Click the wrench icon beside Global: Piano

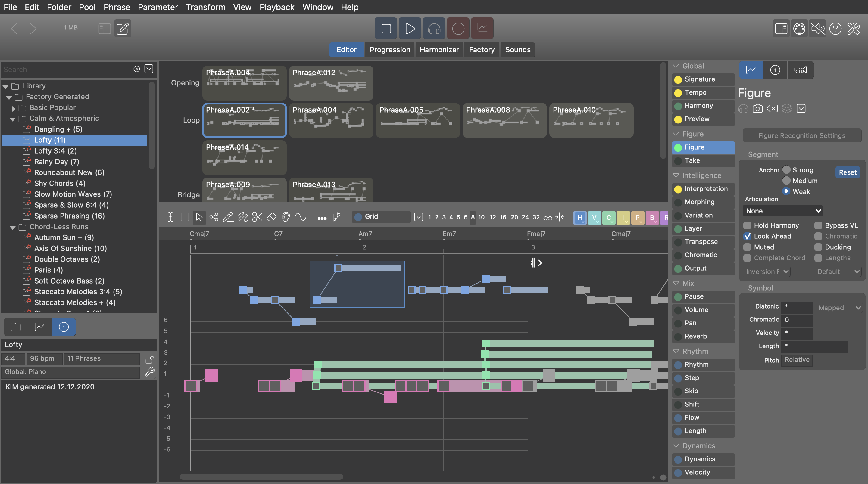tap(150, 372)
